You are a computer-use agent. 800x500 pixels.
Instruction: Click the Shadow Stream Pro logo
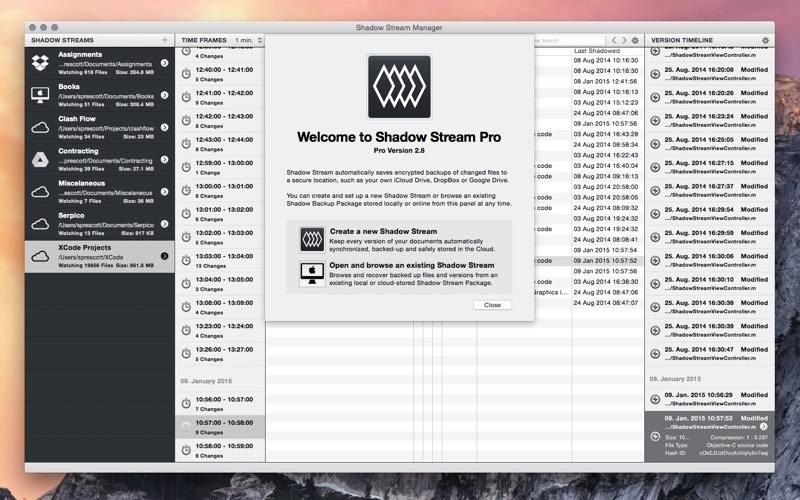[x=399, y=87]
